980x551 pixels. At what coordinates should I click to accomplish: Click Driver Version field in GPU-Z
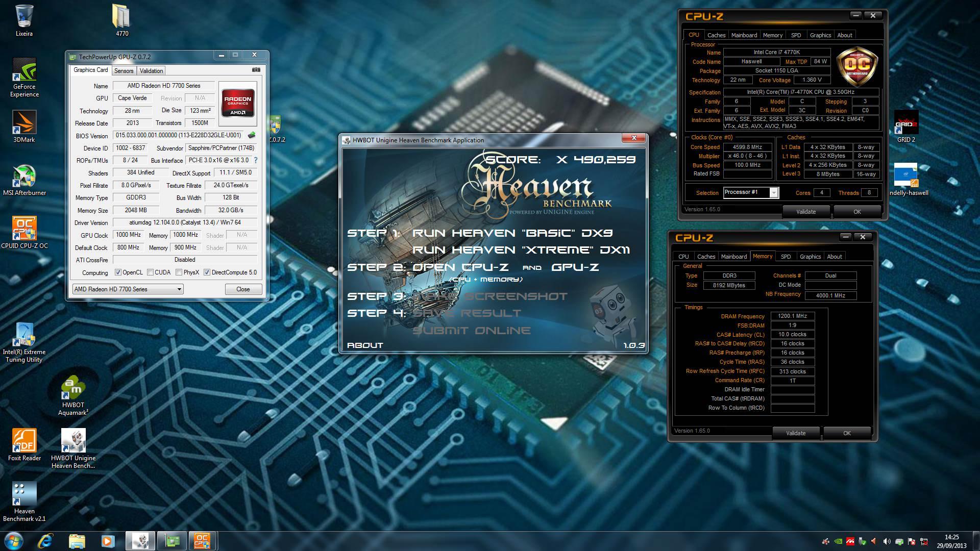click(x=185, y=222)
